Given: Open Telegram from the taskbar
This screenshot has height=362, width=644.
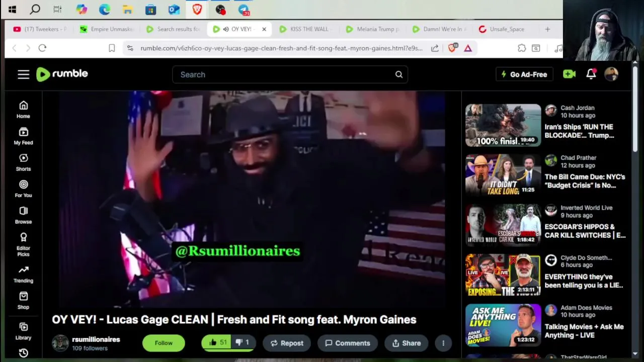Looking at the screenshot, I should (244, 9).
